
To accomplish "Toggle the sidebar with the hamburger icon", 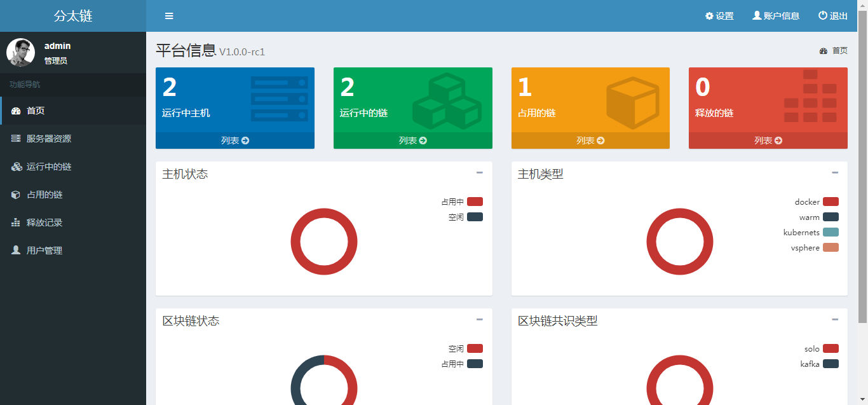I will [x=169, y=16].
